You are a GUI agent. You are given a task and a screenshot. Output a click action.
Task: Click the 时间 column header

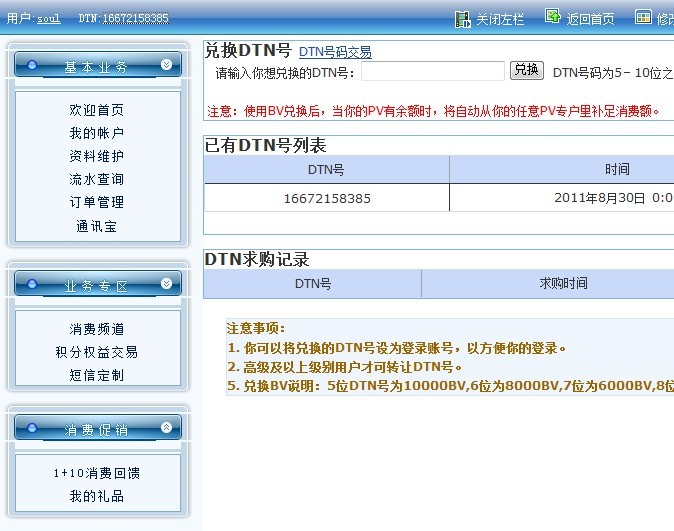point(562,169)
